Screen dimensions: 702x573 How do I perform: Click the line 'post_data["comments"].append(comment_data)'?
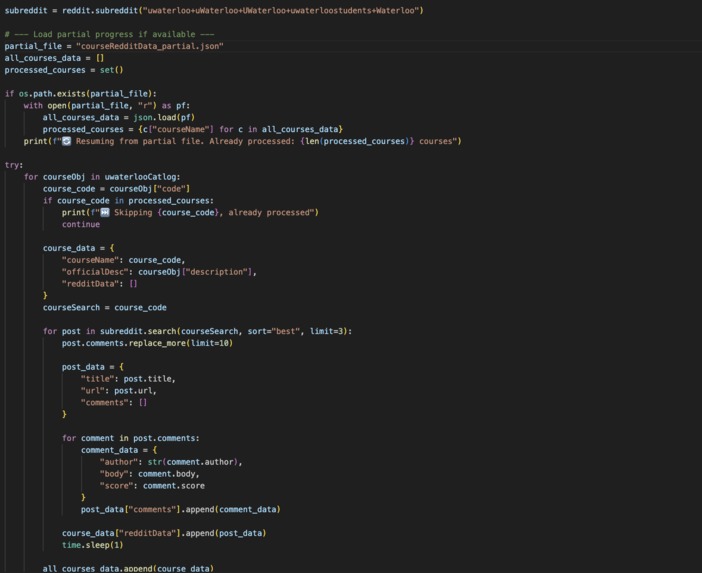pos(180,509)
